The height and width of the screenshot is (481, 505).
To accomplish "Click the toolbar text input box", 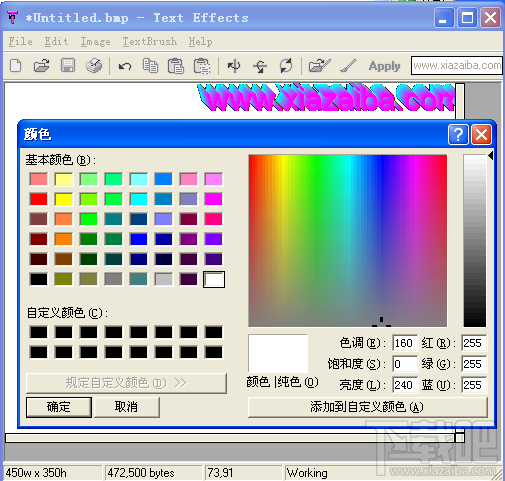I will [457, 66].
